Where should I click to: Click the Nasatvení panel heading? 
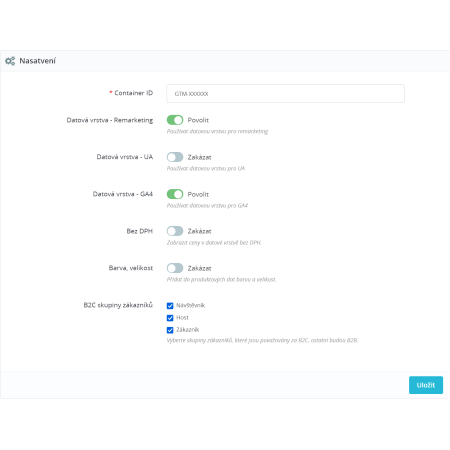click(37, 61)
